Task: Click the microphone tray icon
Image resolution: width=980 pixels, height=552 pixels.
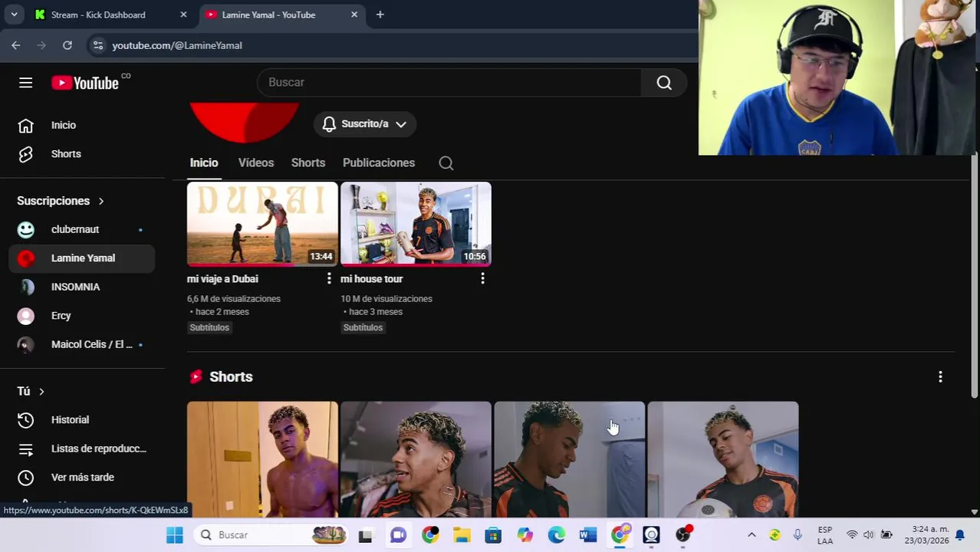Action: pyautogui.click(x=797, y=535)
